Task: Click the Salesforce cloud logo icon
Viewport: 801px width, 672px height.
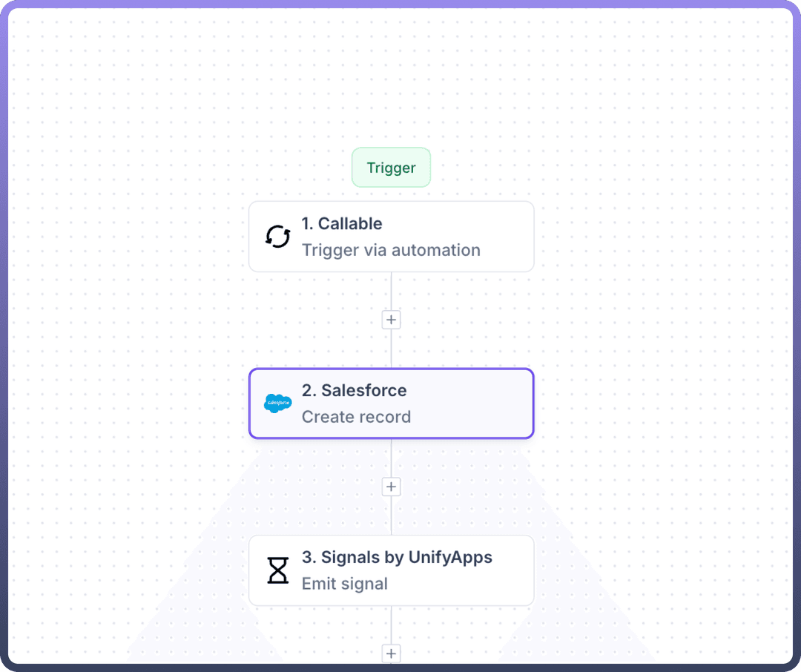Action: (x=278, y=403)
